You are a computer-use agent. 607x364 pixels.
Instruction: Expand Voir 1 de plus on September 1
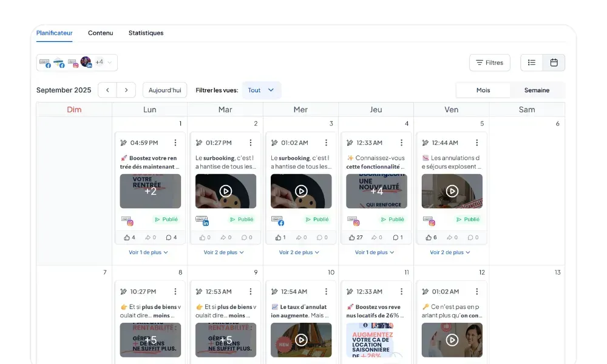pyautogui.click(x=149, y=252)
